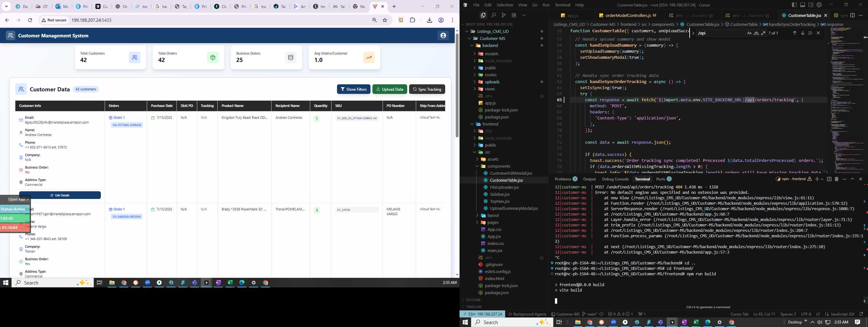Go to previous find match
The width and height of the screenshot is (868, 327).
click(x=795, y=33)
